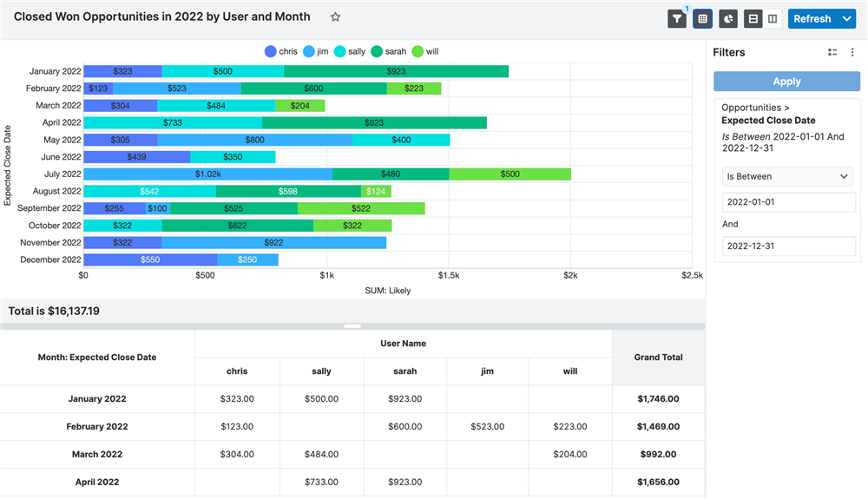This screenshot has height=499, width=868.
Task: Select the side-by-side column layout icon
Action: pos(773,19)
